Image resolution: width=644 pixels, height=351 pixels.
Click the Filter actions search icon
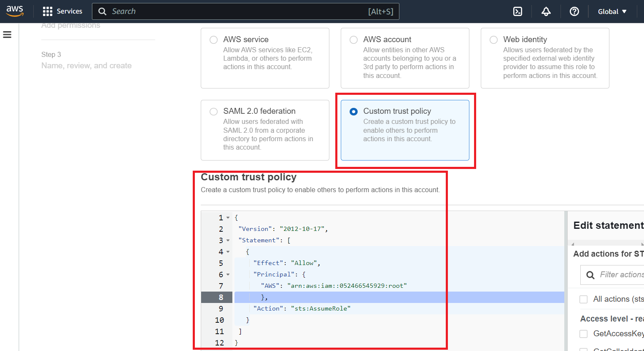tap(590, 275)
